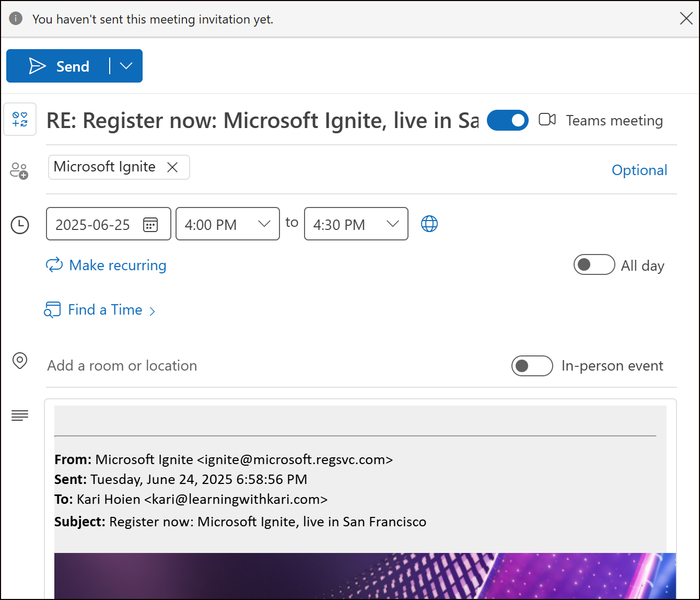Open the 4:30 PM end time dropdown
The width and height of the screenshot is (700, 600).
click(356, 224)
